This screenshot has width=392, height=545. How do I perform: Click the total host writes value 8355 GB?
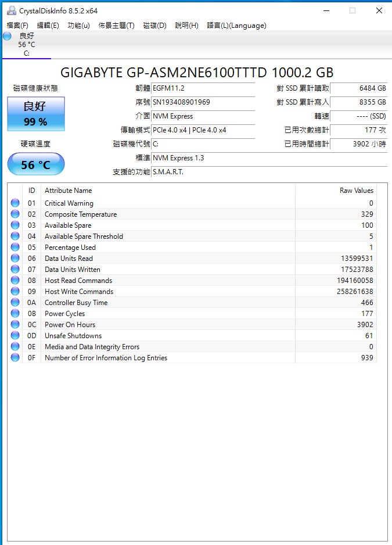coord(359,102)
